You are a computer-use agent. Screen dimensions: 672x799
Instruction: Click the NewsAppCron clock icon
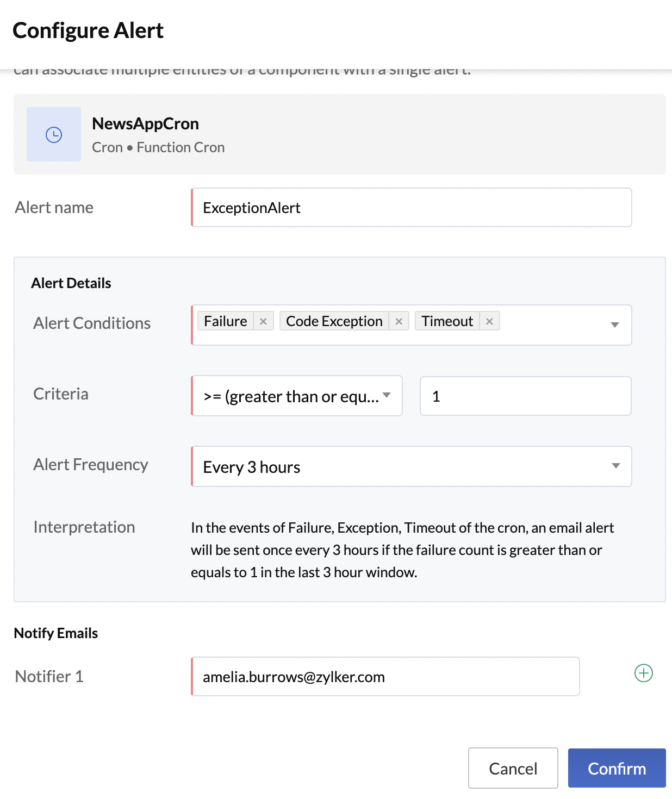tap(53, 134)
